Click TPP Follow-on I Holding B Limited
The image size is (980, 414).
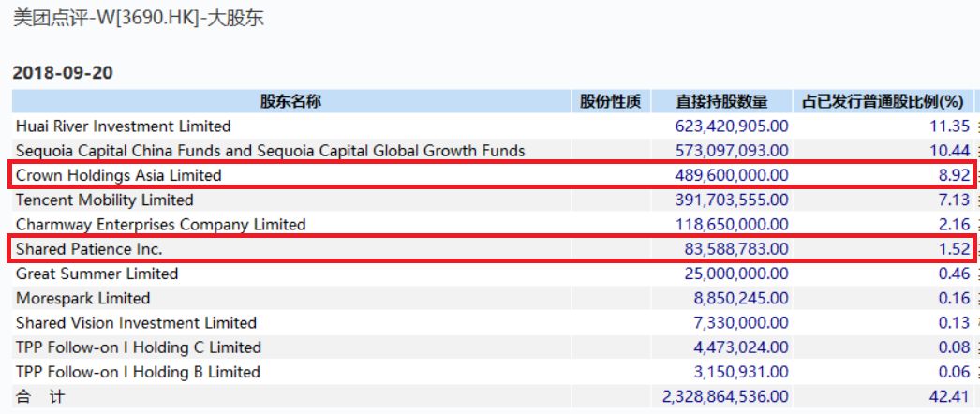point(138,372)
